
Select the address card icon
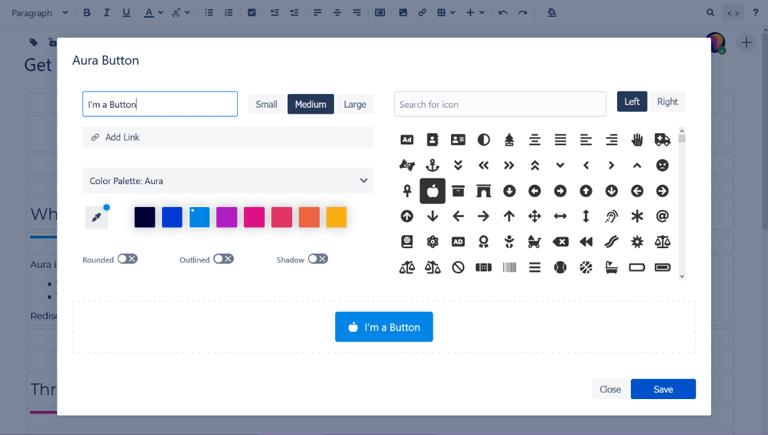tap(458, 140)
